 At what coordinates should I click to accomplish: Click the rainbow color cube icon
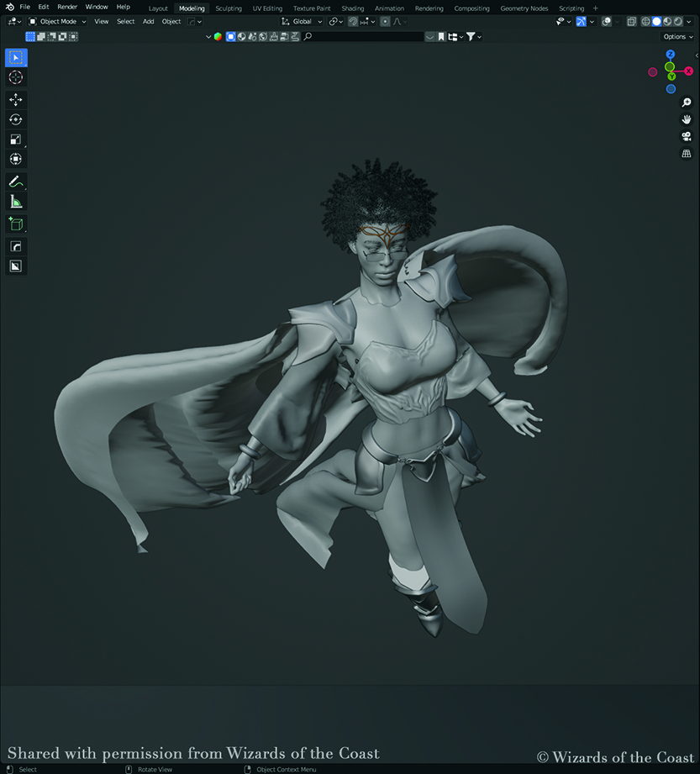tap(218, 36)
